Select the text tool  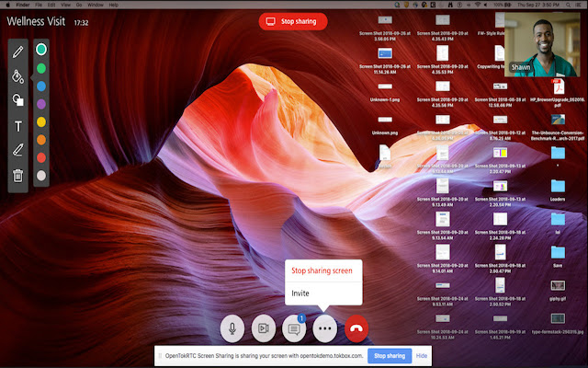(17, 126)
